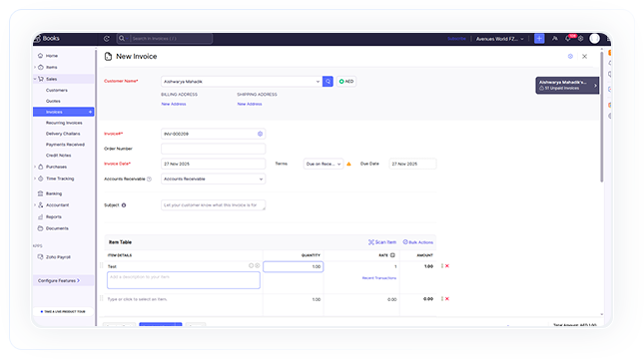Click the Reports chart icon in sidebar
The height and width of the screenshot is (359, 644).
pyautogui.click(x=40, y=216)
